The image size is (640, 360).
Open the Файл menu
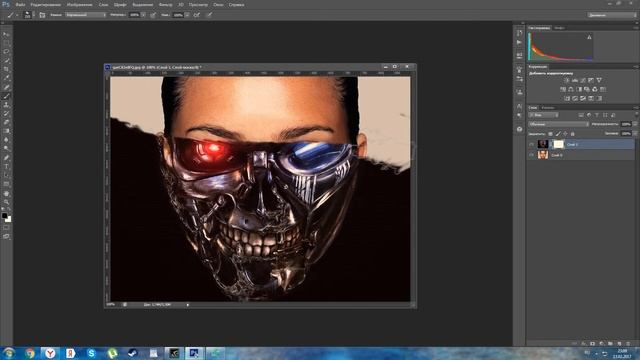pyautogui.click(x=20, y=5)
